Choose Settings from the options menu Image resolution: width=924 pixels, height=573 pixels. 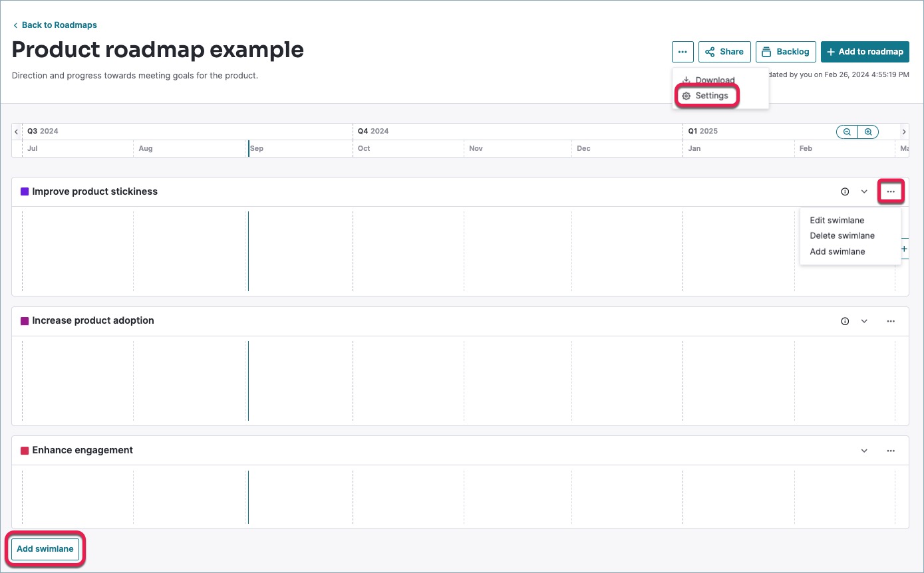click(x=707, y=96)
